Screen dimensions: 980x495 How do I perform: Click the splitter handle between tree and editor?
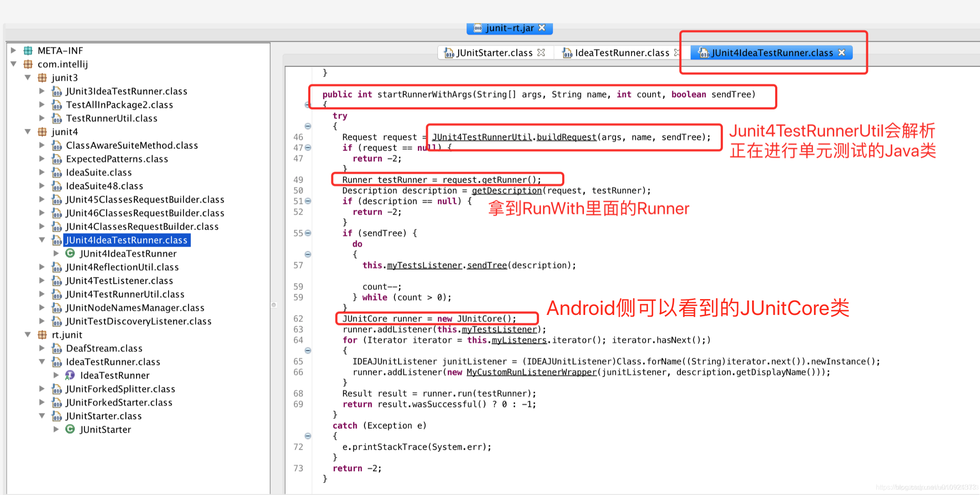click(x=274, y=305)
